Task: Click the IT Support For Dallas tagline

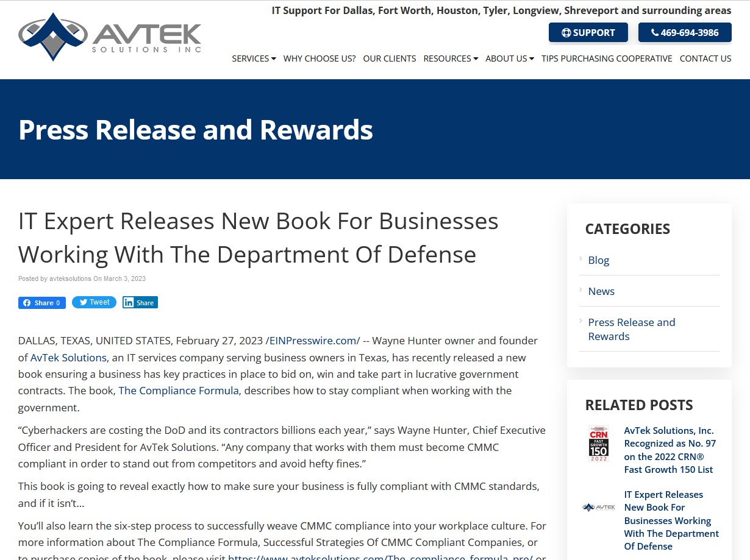Action: (501, 10)
